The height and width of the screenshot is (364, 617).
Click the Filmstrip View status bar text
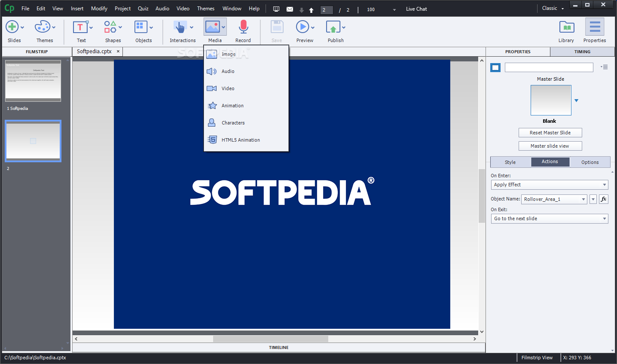pyautogui.click(x=537, y=358)
